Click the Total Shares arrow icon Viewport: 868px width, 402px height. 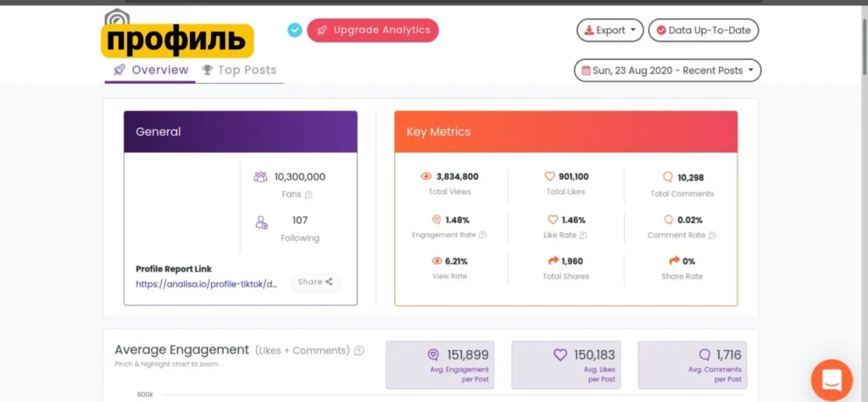point(553,261)
